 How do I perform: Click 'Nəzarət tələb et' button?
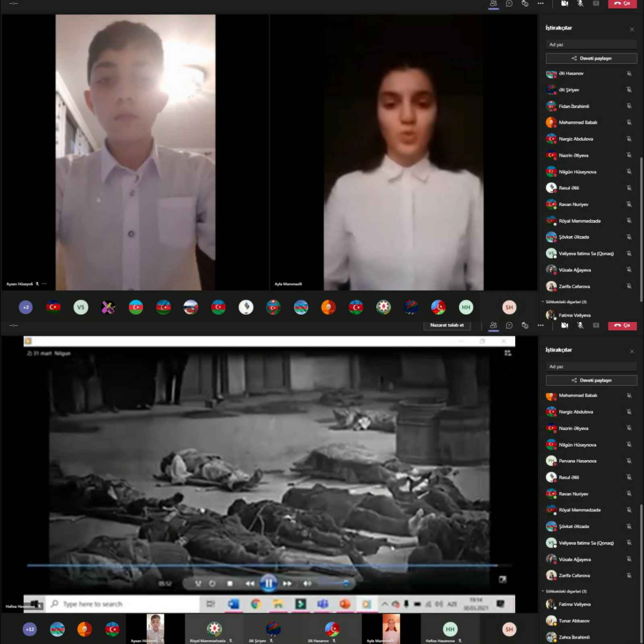tap(447, 325)
